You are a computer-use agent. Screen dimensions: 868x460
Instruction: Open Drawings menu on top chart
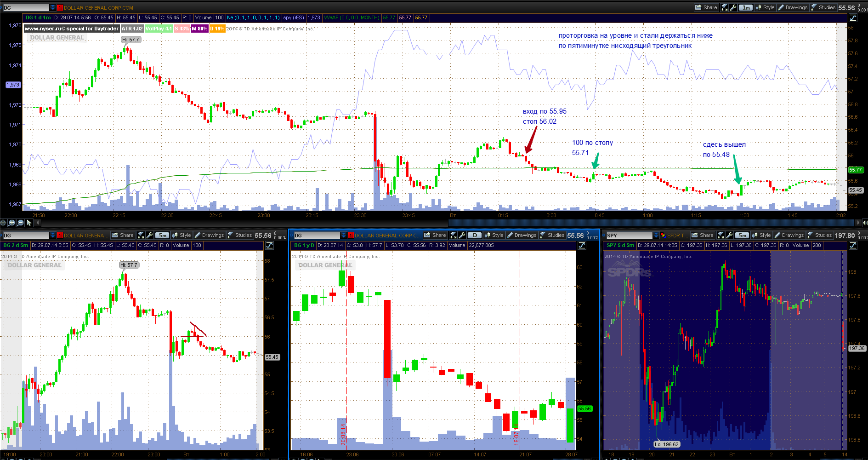pyautogui.click(x=793, y=7)
